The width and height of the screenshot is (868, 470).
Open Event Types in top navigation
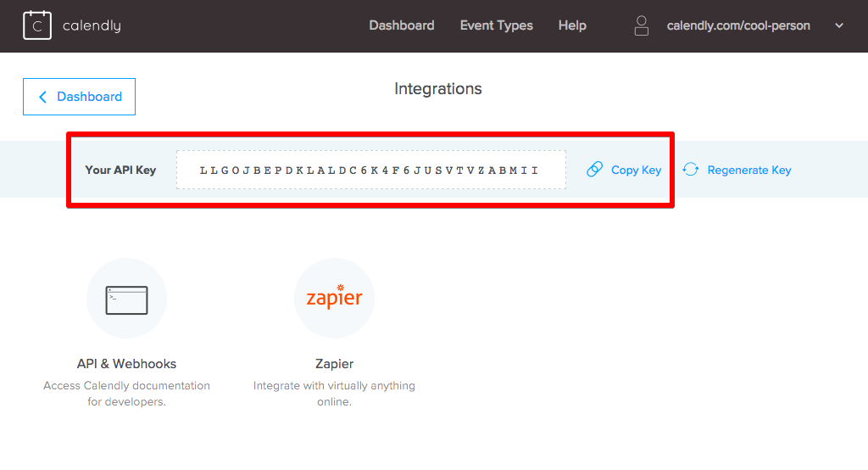[496, 25]
